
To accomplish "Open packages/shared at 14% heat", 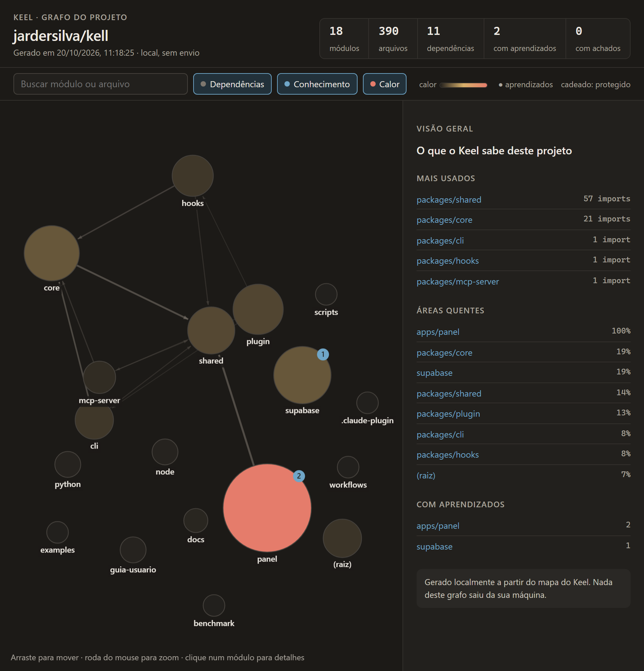I will (x=448, y=394).
